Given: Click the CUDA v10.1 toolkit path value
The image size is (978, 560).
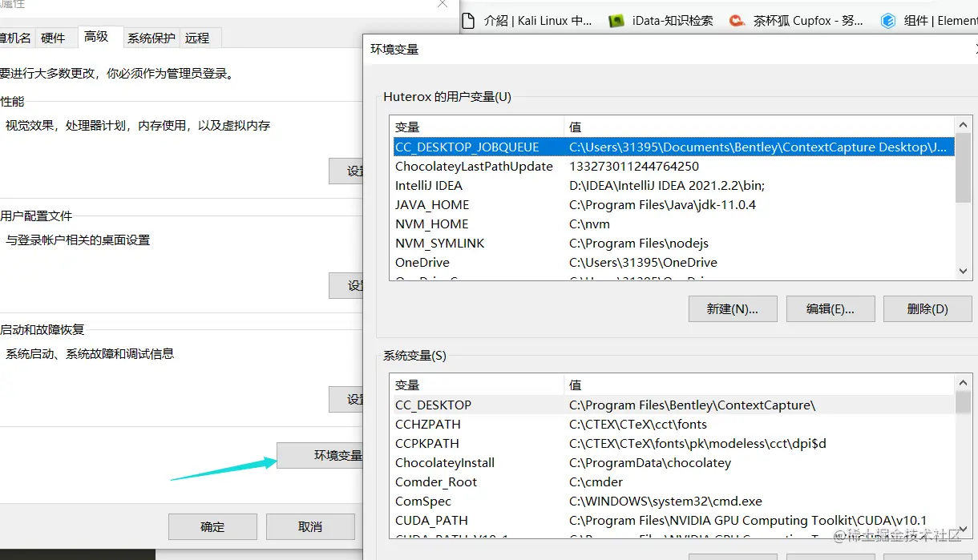Looking at the screenshot, I should [748, 520].
